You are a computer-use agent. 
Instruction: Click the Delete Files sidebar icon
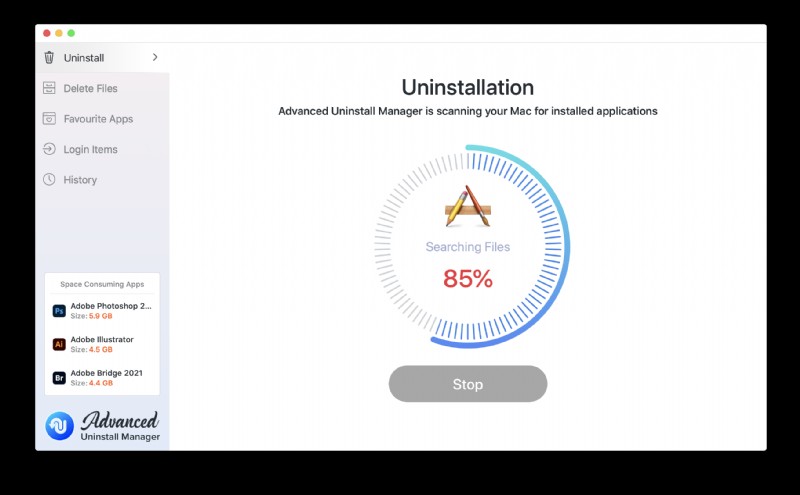click(x=49, y=88)
